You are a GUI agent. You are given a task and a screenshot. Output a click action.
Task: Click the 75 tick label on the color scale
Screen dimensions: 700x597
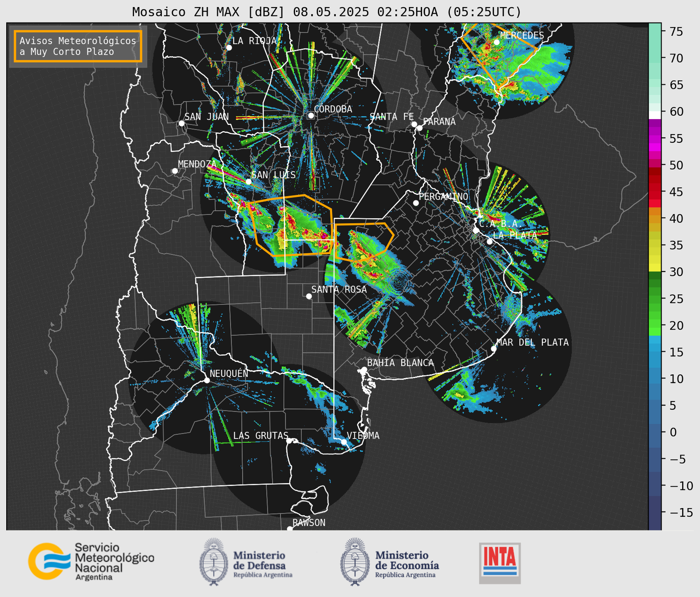[676, 32]
